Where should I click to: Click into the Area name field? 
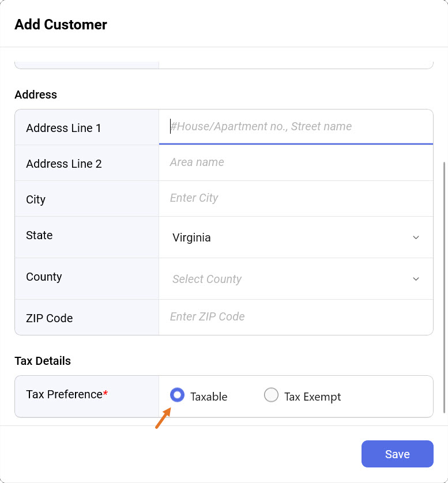click(x=295, y=163)
